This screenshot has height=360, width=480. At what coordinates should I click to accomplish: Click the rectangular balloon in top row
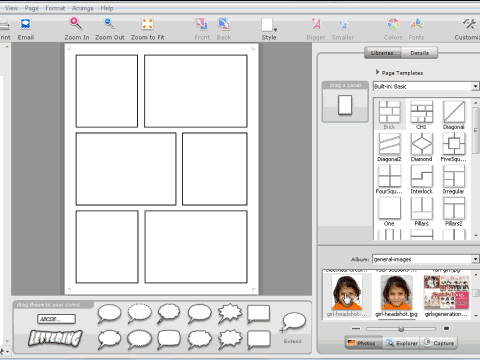(x=259, y=314)
